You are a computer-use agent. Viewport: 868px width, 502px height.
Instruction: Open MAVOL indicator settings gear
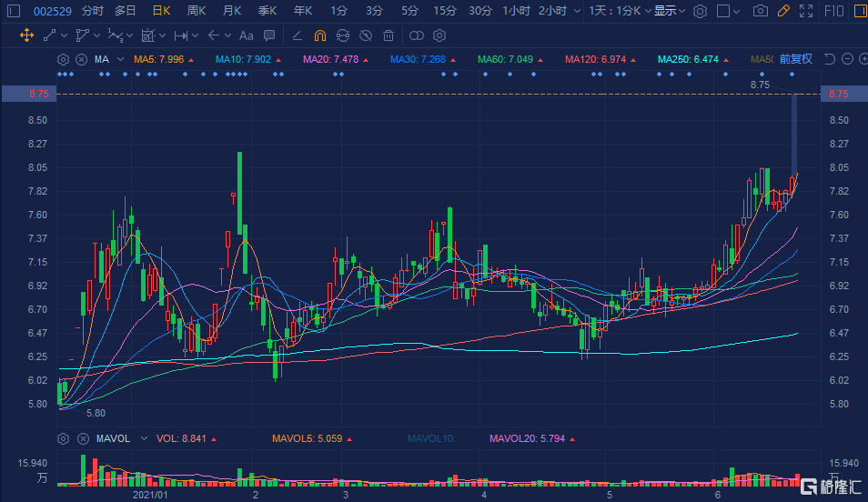(63, 439)
